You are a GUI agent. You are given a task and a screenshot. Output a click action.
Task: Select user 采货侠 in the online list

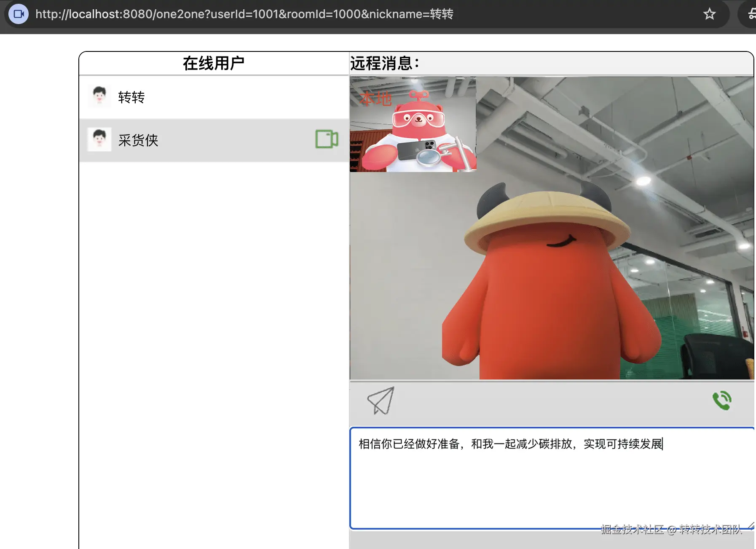coord(214,140)
